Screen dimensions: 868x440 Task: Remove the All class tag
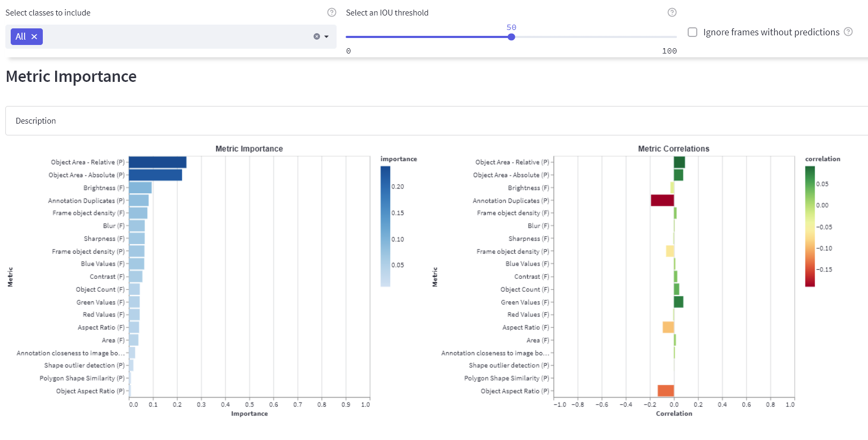click(x=34, y=36)
